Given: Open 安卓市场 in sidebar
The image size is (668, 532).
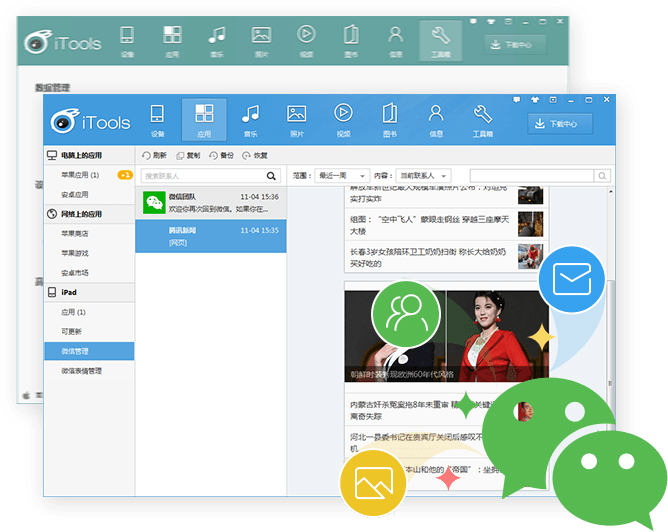Looking at the screenshot, I should [75, 273].
